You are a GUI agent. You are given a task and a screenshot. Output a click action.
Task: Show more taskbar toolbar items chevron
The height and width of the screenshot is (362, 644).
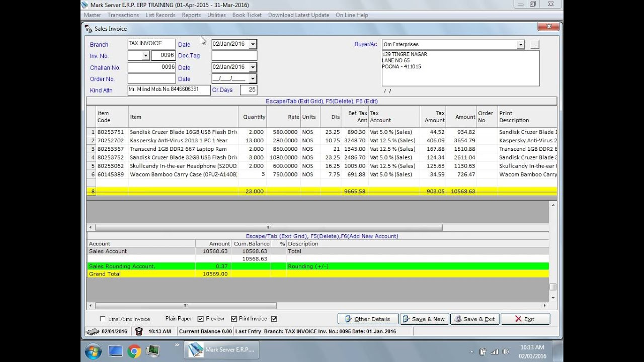coord(177,345)
